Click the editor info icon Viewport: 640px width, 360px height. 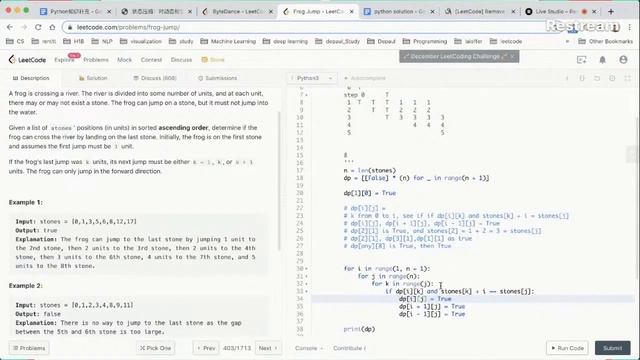click(567, 78)
